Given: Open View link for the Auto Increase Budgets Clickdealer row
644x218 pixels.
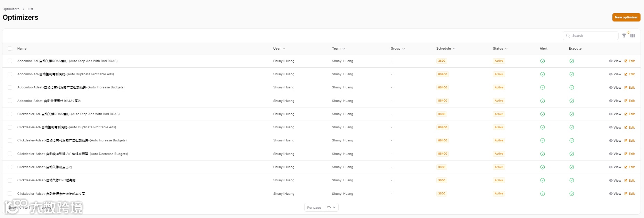Looking at the screenshot, I should coord(615,141).
